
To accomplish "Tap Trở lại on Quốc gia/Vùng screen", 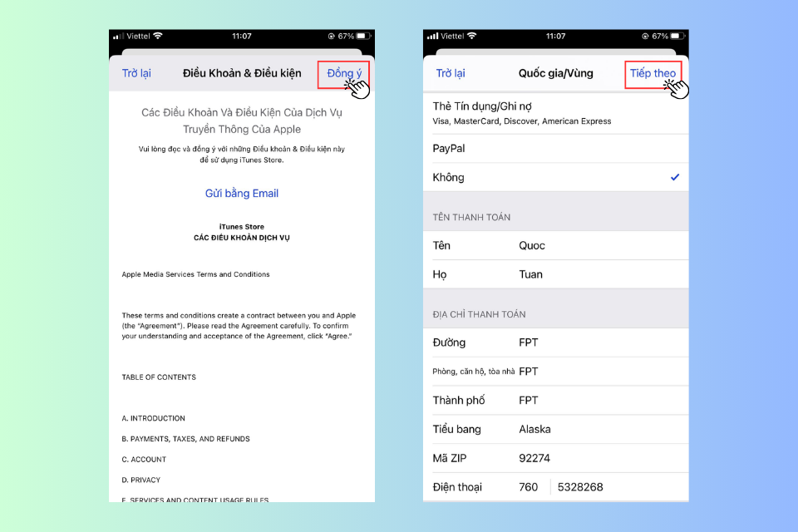I will (x=451, y=73).
